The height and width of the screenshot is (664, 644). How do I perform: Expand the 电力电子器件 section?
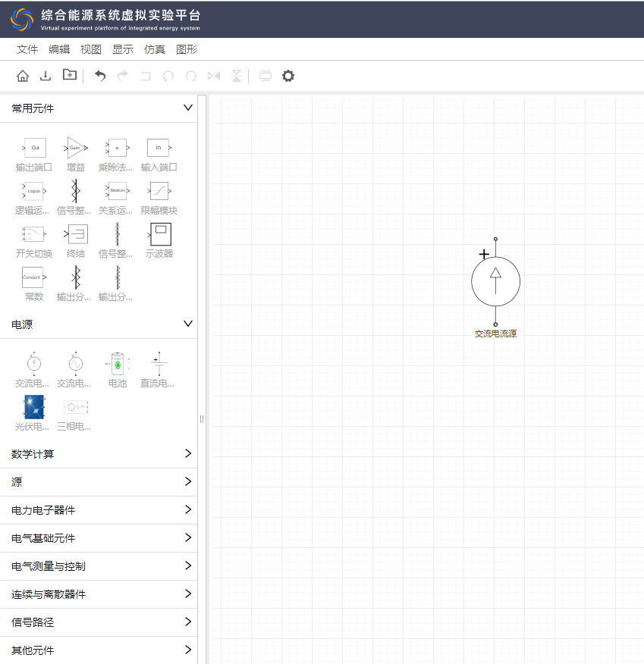pos(188,509)
